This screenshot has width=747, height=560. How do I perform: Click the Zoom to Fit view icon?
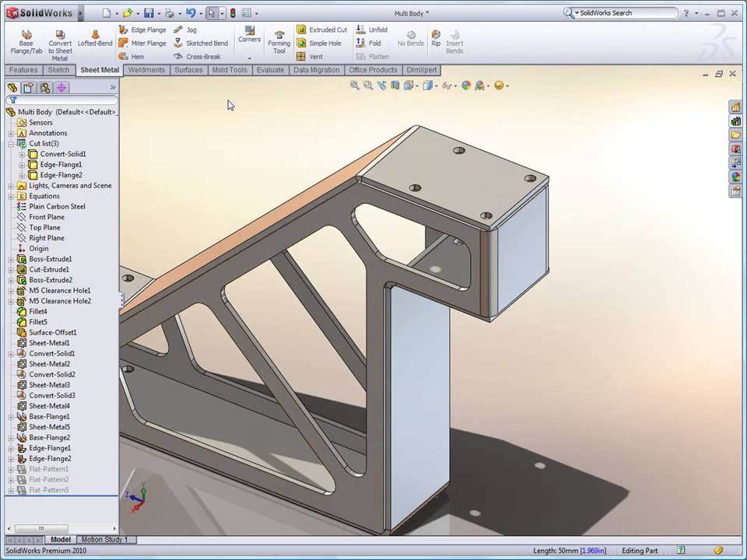tap(355, 86)
